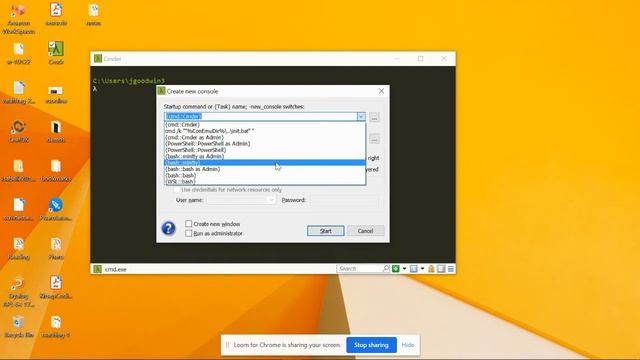Click the second ellipsis button below the first
640x360 pixels.
pos(374,139)
